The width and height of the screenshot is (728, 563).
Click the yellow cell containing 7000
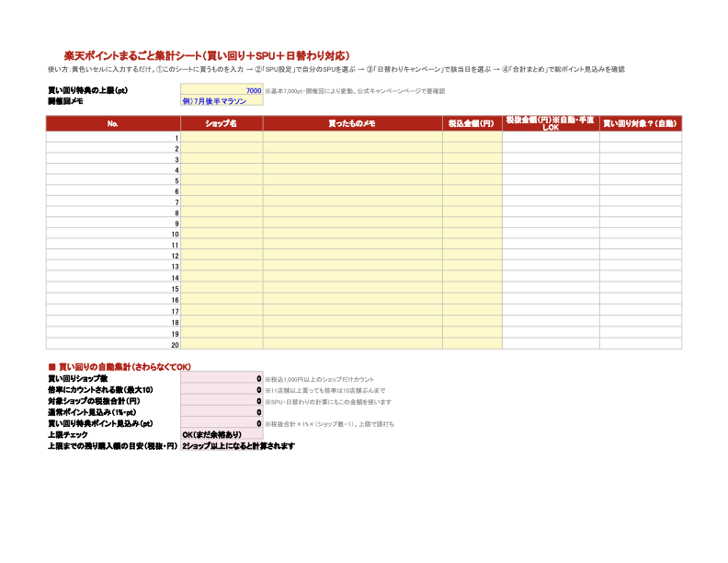point(222,90)
